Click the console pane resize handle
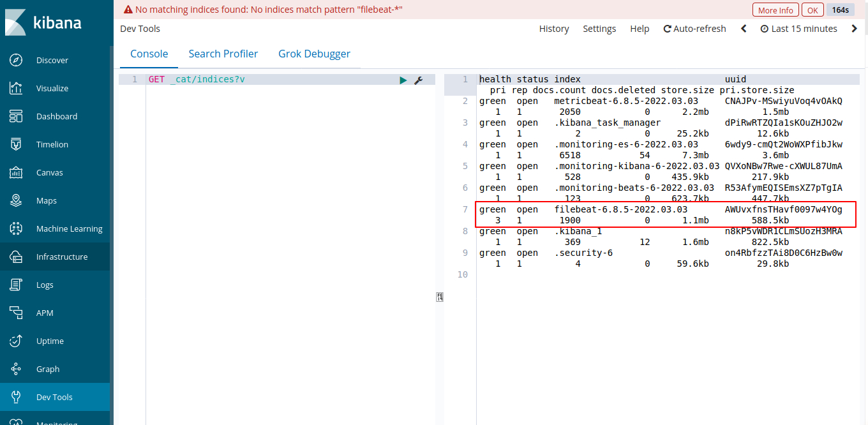 click(440, 297)
